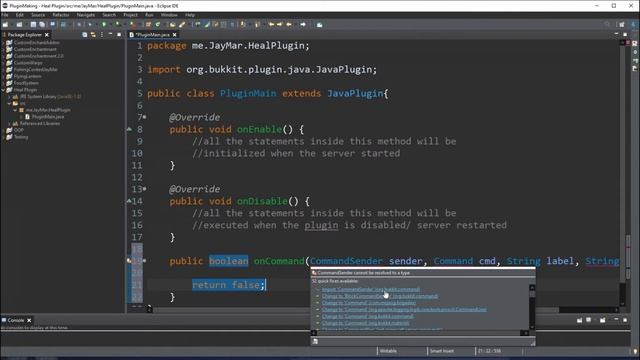Maximize the Console view

click(625, 320)
